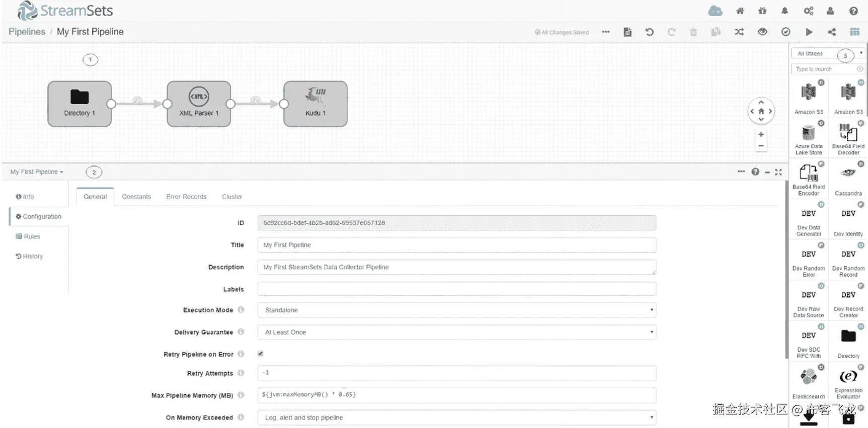Show Execution Mode info tooltip icon
Image resolution: width=868 pixels, height=428 pixels.
coord(241,310)
